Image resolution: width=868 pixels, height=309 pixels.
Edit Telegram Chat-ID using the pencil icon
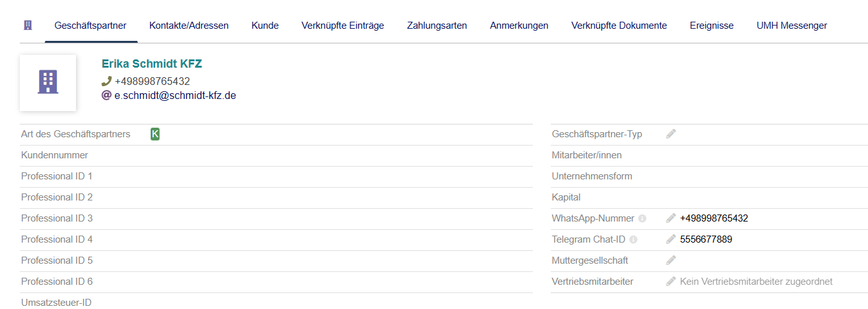coord(671,239)
